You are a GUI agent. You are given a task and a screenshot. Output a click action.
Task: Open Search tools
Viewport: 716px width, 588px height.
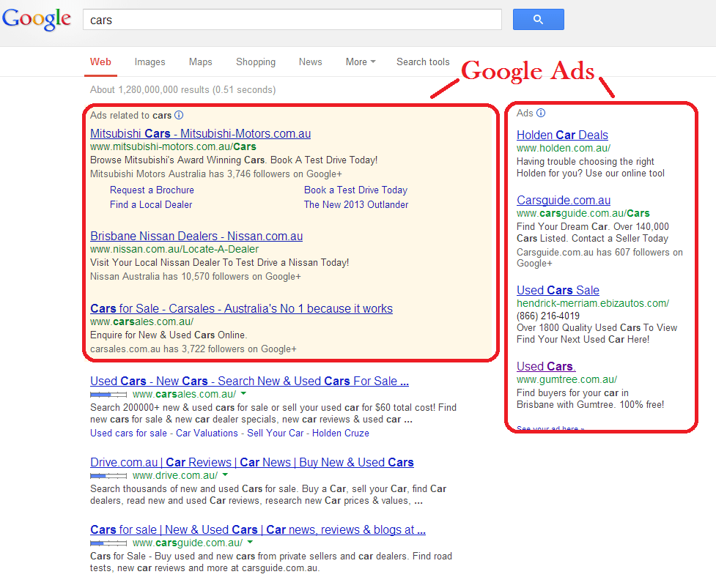(x=423, y=62)
